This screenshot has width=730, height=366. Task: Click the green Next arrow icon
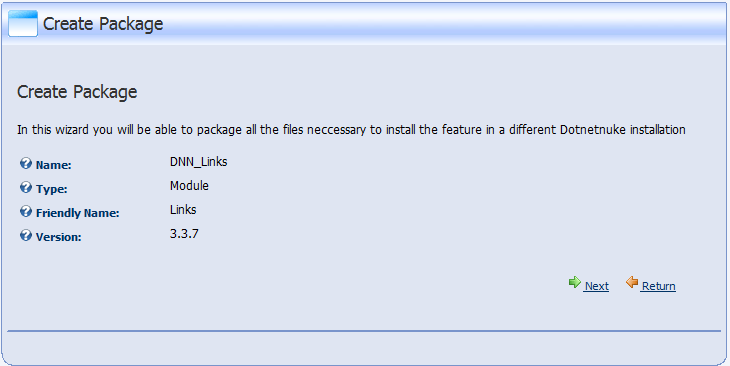point(575,282)
